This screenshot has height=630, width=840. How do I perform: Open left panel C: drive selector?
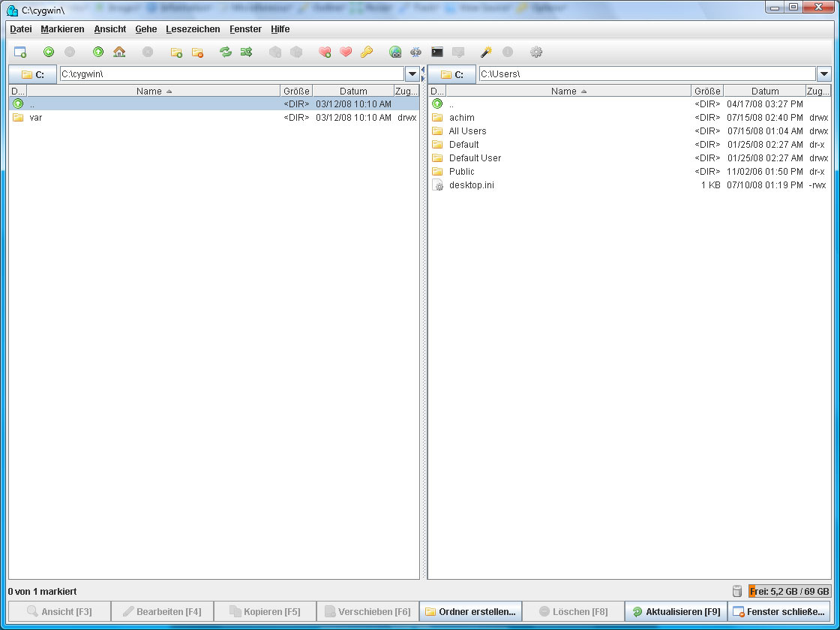point(33,74)
